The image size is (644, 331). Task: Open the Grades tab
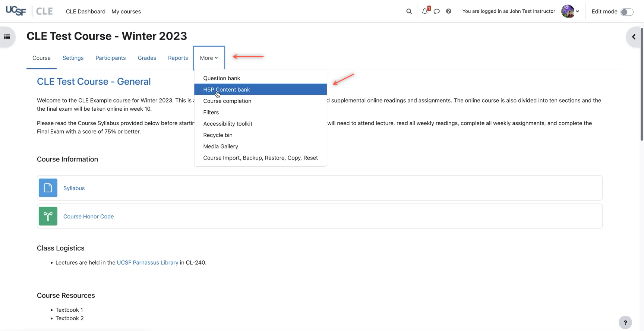click(x=147, y=58)
